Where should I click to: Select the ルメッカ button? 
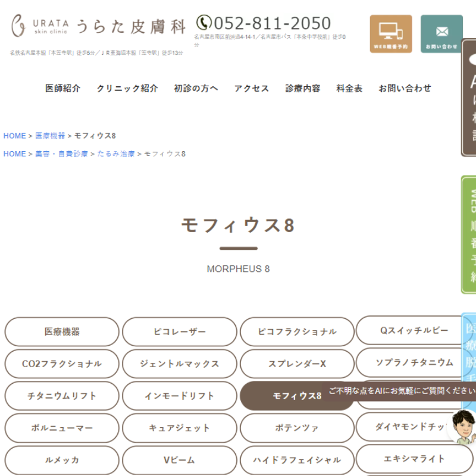click(62, 460)
